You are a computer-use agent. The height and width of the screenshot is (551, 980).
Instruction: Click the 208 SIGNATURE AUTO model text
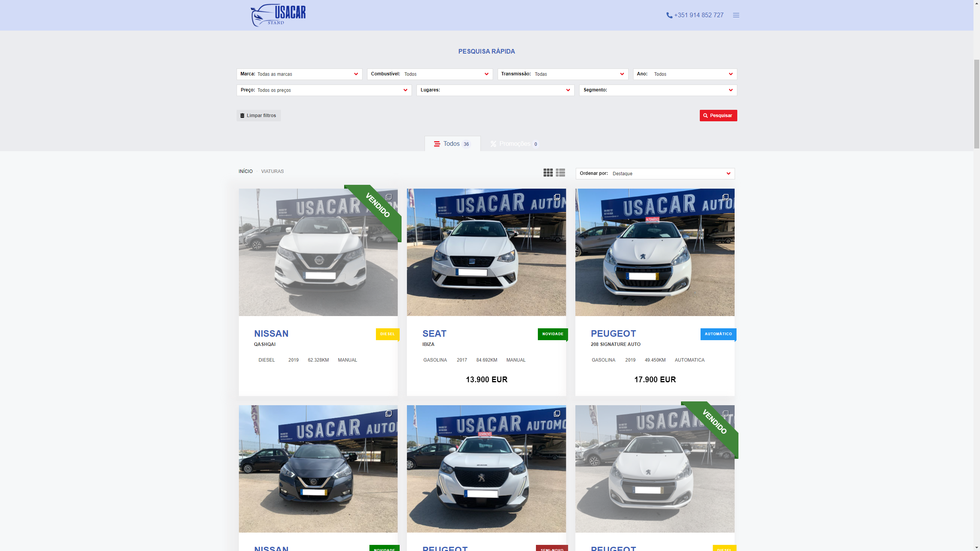coord(616,344)
